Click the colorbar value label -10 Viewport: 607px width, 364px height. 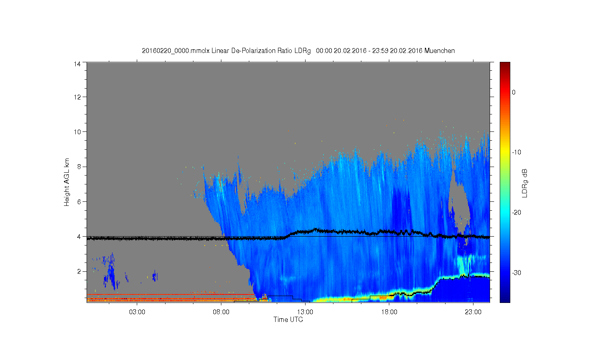tap(516, 152)
